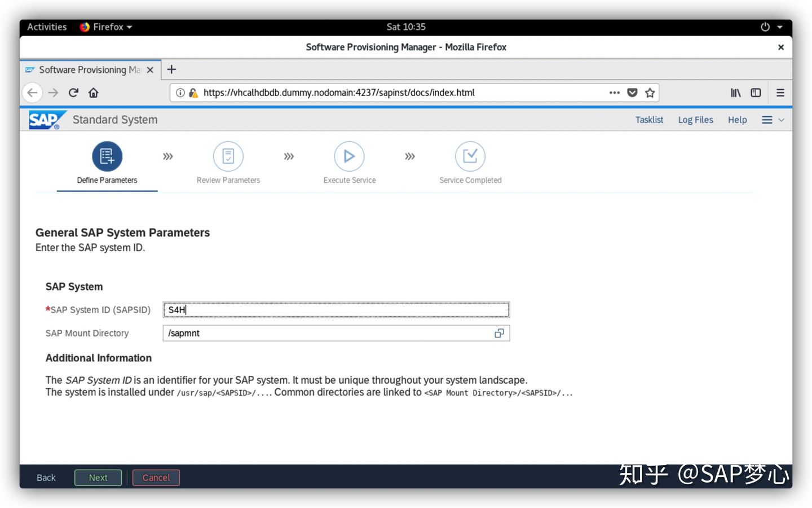The image size is (812, 508).
Task: Expand the Firefox application menu in top bar
Action: click(x=106, y=27)
